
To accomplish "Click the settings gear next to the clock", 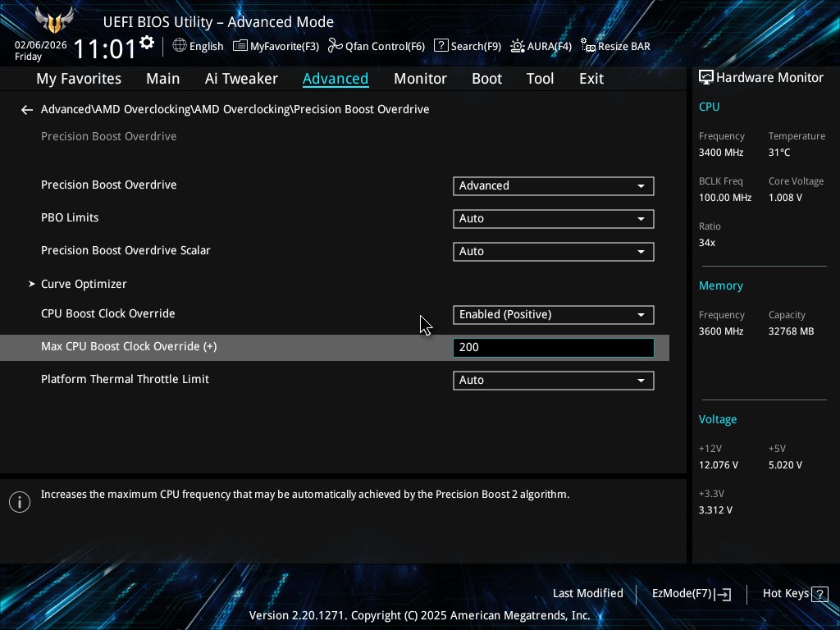I will point(146,43).
